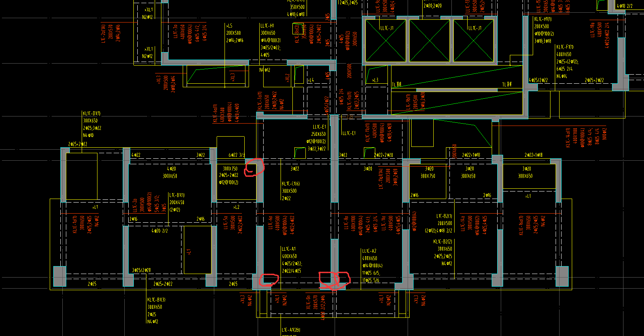Select the KL1C-H1(1) beam label
The image size is (644, 336).
(x=543, y=19)
